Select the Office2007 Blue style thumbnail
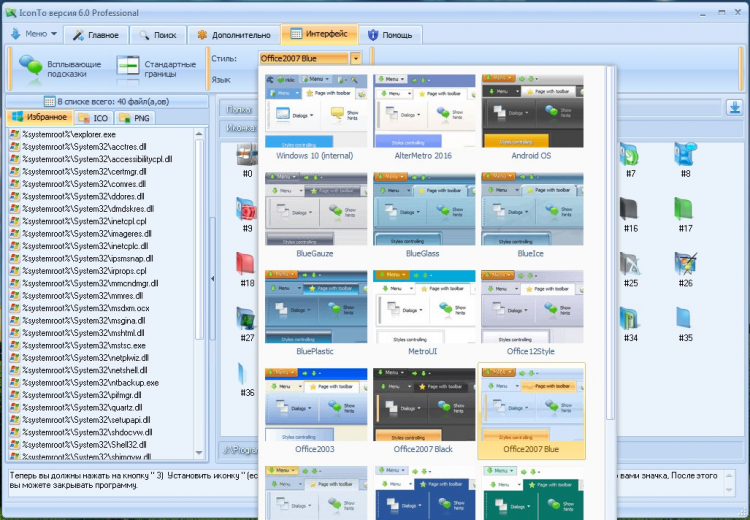 (x=532, y=410)
